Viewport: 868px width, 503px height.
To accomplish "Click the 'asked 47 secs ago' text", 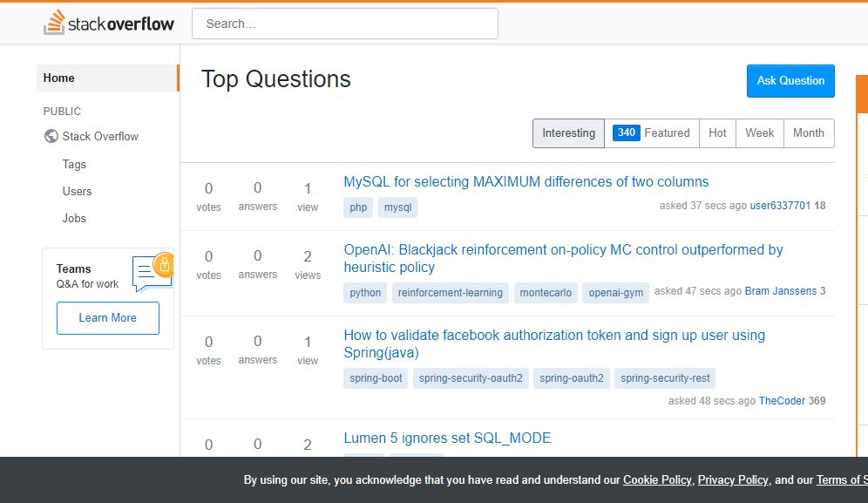I will [698, 291].
